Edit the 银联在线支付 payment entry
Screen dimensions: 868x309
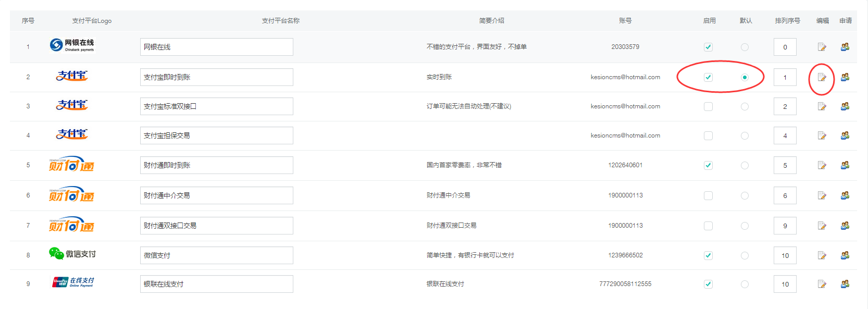tap(822, 284)
